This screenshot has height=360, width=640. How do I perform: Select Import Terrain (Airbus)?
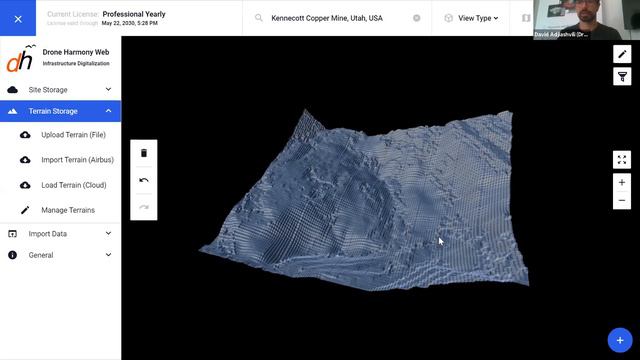pyautogui.click(x=78, y=160)
